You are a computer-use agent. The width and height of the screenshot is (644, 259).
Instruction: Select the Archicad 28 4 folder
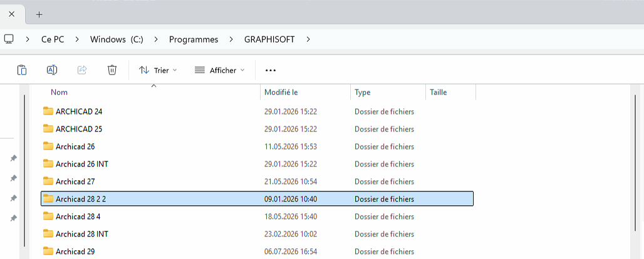tap(257, 216)
